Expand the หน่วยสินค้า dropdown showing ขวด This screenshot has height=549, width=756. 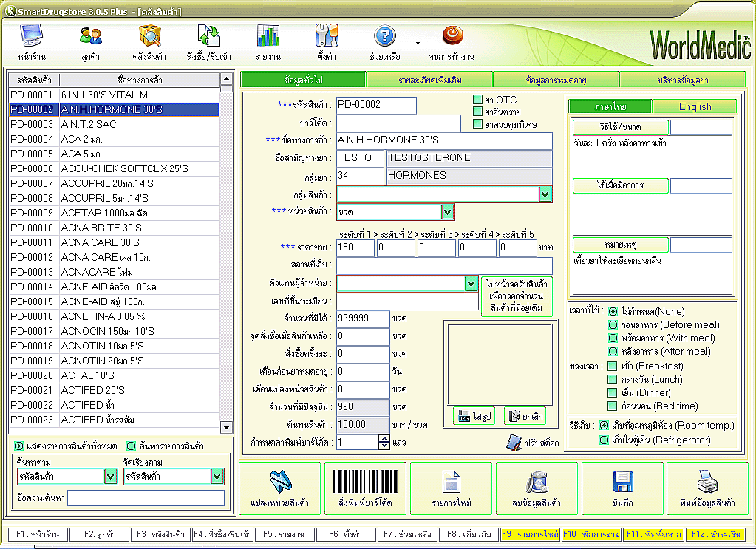pyautogui.click(x=447, y=211)
